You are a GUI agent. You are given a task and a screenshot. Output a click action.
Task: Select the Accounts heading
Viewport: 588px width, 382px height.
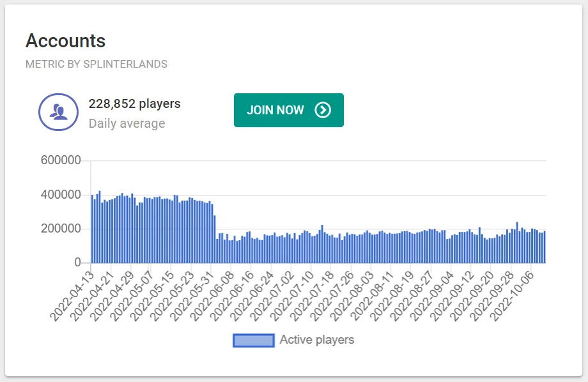tap(65, 41)
